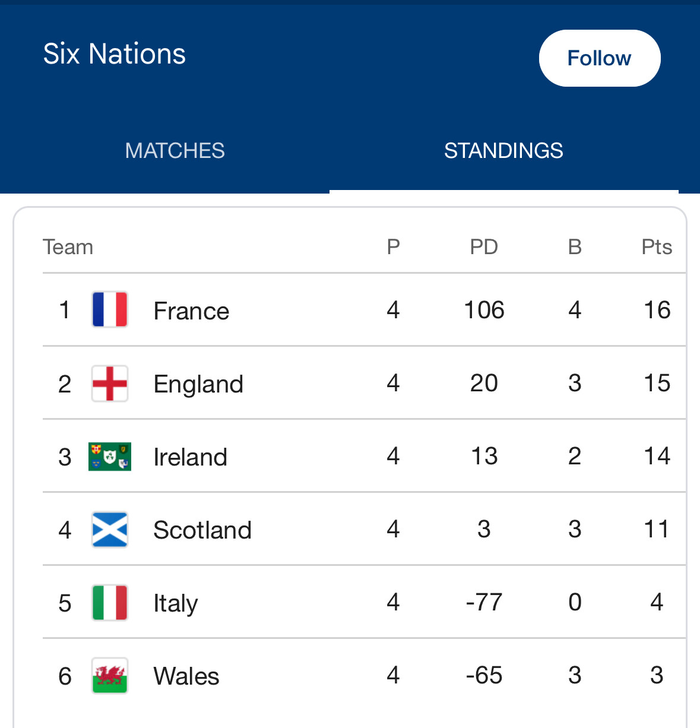Screen dimensions: 700x728
Task: Tap the France flag icon
Action: point(110,309)
